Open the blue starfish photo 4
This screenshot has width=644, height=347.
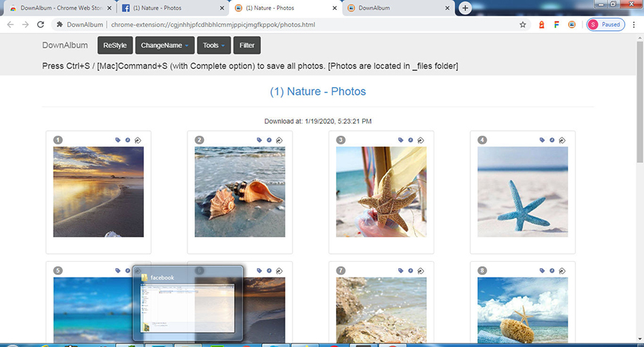[523, 192]
